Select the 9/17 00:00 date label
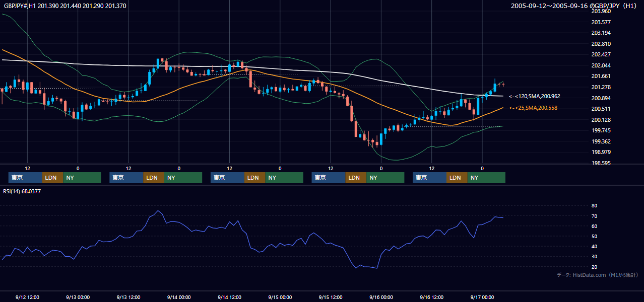Screen dimensions: 644x302 [482, 297]
